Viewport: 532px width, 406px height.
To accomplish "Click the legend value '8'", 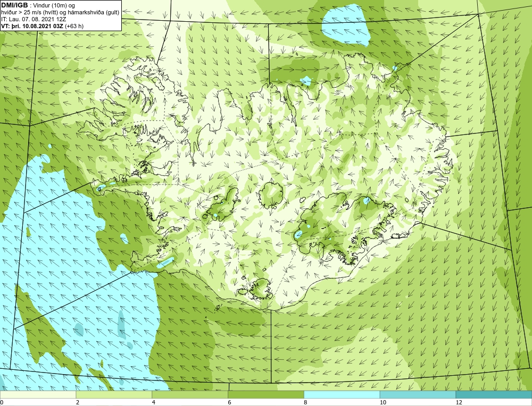I will click(306, 402).
